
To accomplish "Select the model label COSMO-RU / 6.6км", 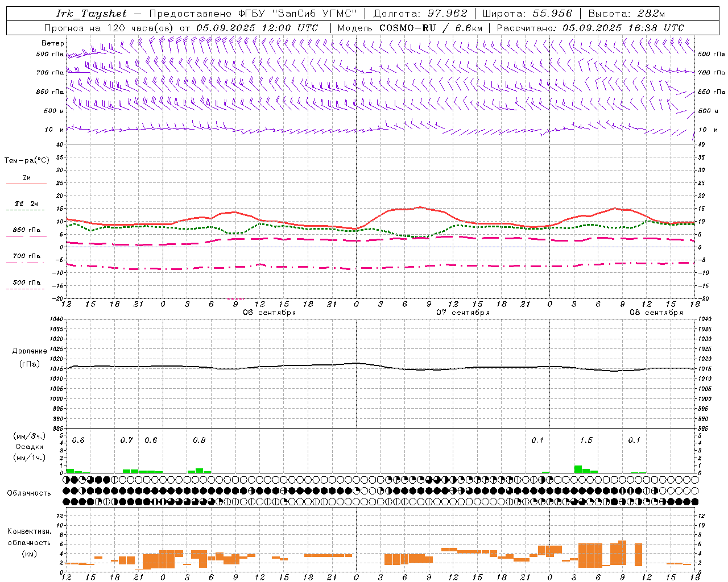I will 431,28.
